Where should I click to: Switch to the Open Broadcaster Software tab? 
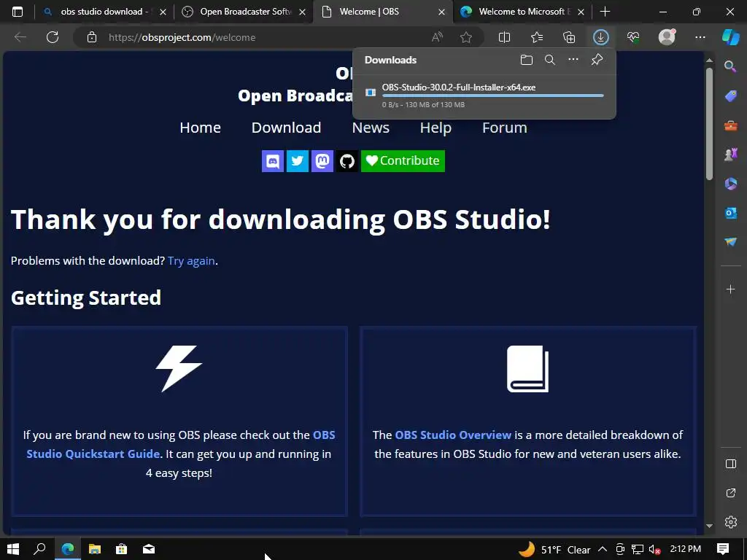point(244,12)
